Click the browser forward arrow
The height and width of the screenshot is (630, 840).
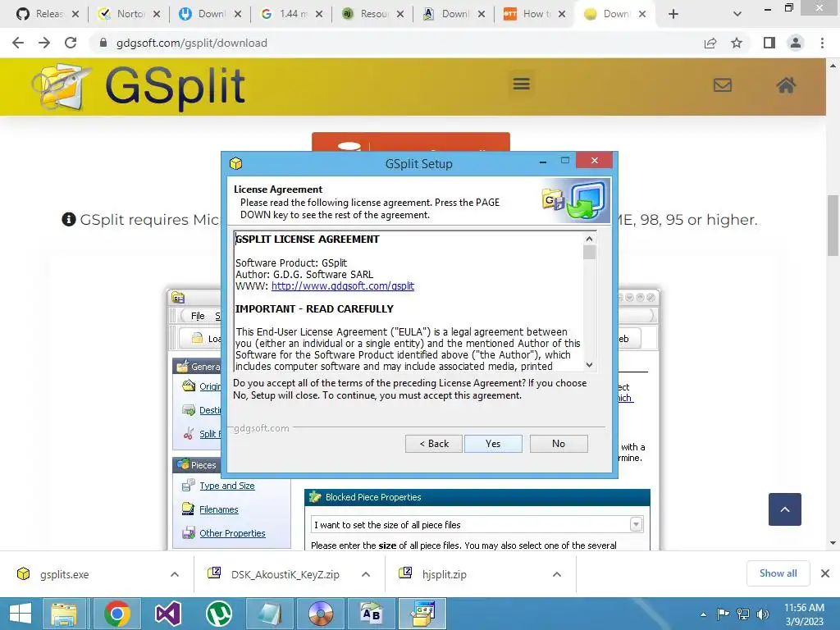point(44,43)
